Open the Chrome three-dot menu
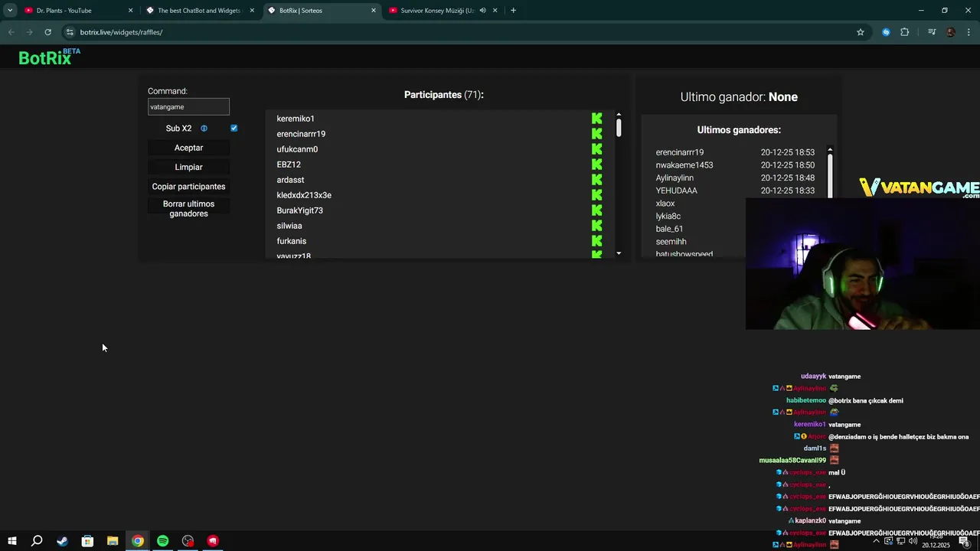The image size is (980, 551). 969,32
